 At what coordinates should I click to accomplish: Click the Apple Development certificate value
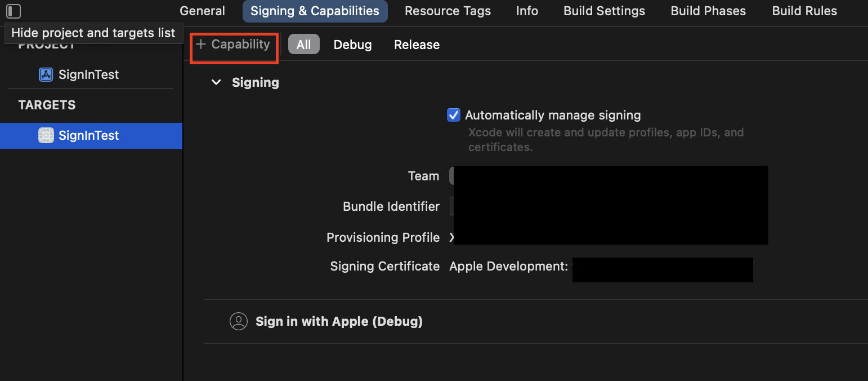tap(509, 266)
